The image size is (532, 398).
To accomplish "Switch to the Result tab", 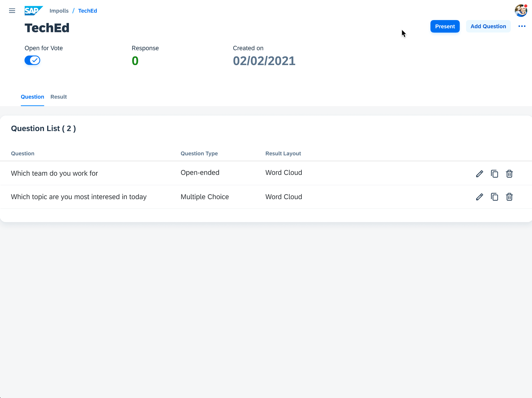I will pos(58,97).
